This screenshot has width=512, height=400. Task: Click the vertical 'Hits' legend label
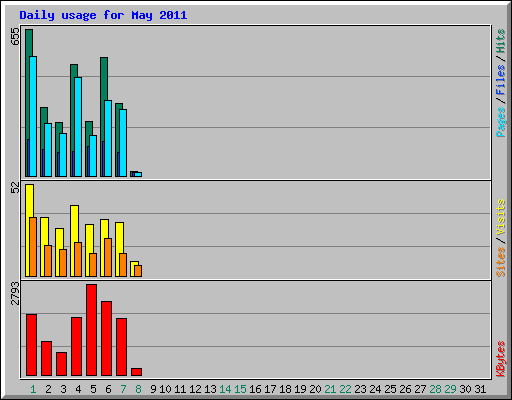click(500, 41)
